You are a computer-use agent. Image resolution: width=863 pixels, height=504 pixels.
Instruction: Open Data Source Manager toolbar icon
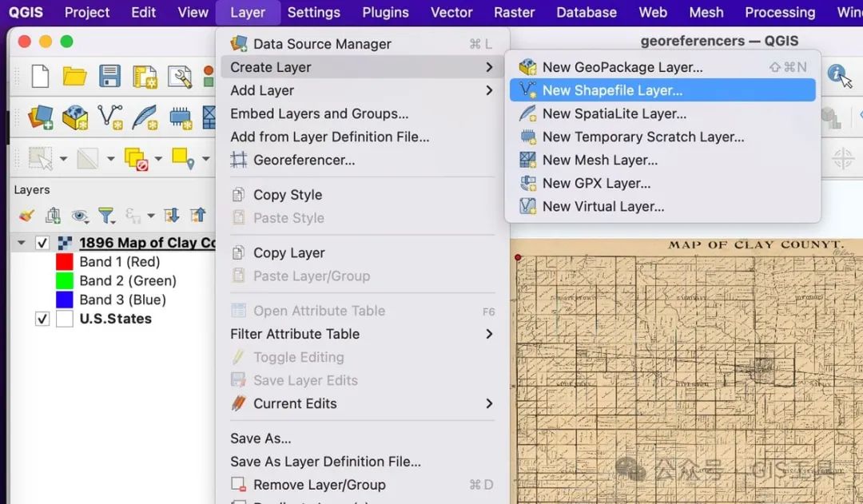(x=41, y=117)
